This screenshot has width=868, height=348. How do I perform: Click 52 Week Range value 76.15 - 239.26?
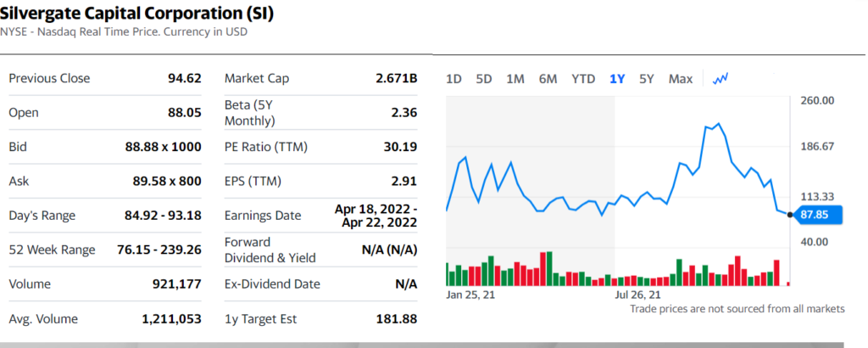(159, 250)
